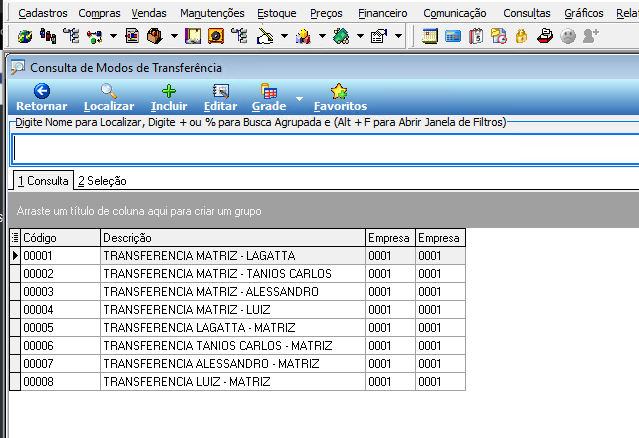Click the Localizar button
Screen dimensions: 639x438
pos(109,98)
